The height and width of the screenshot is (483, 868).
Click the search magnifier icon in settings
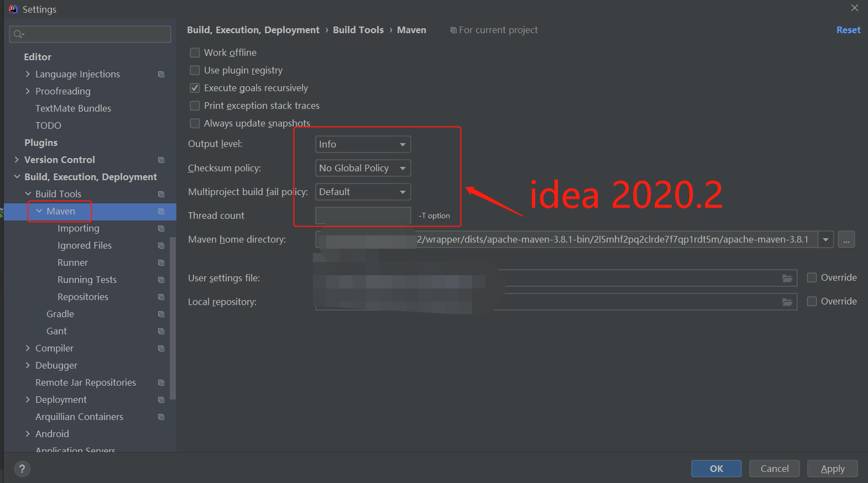tap(18, 34)
